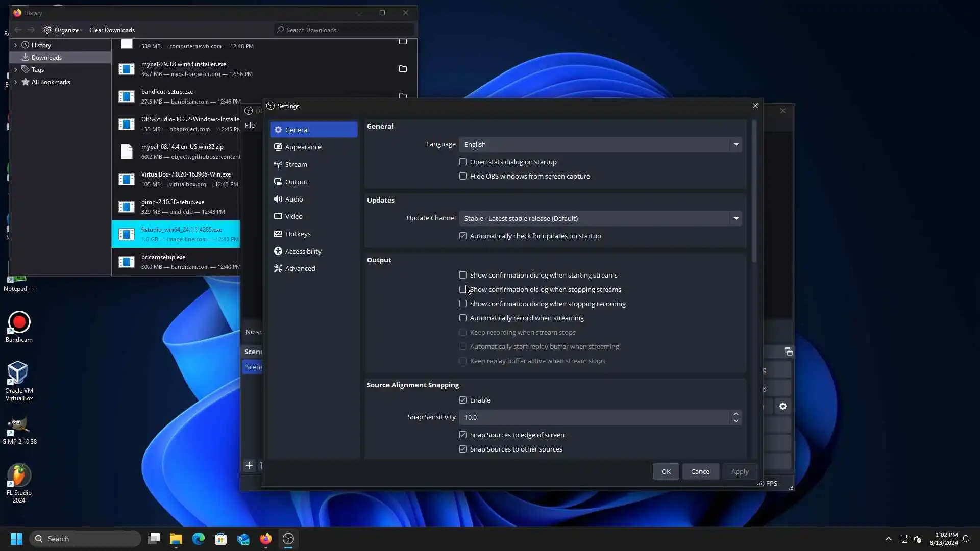
Task: Open Firefox from the taskbar
Action: 265,539
